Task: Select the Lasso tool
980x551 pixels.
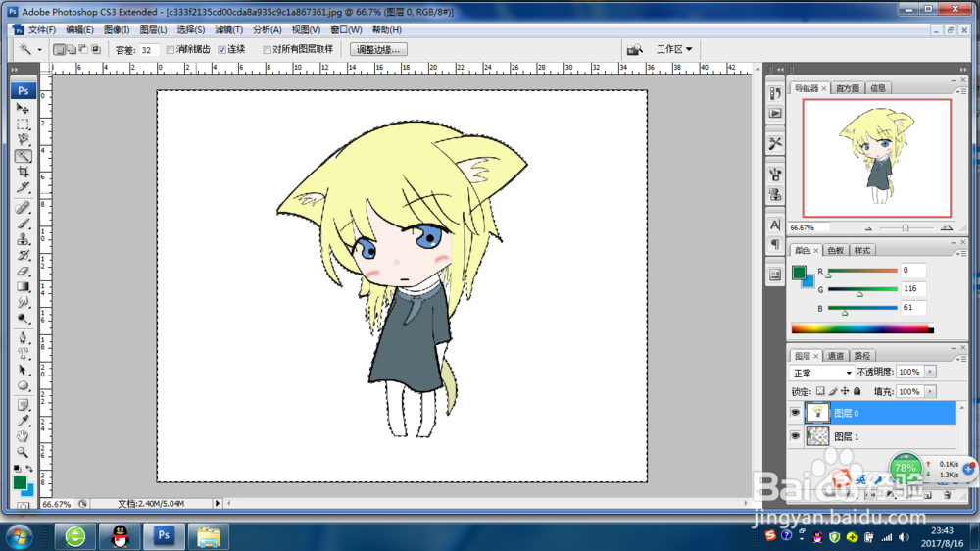Action: click(x=24, y=139)
